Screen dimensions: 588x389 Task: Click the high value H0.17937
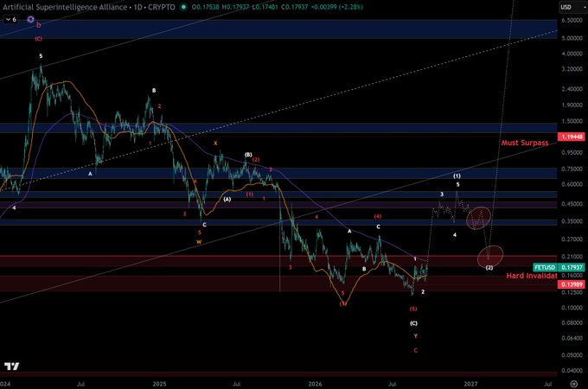pyautogui.click(x=235, y=7)
